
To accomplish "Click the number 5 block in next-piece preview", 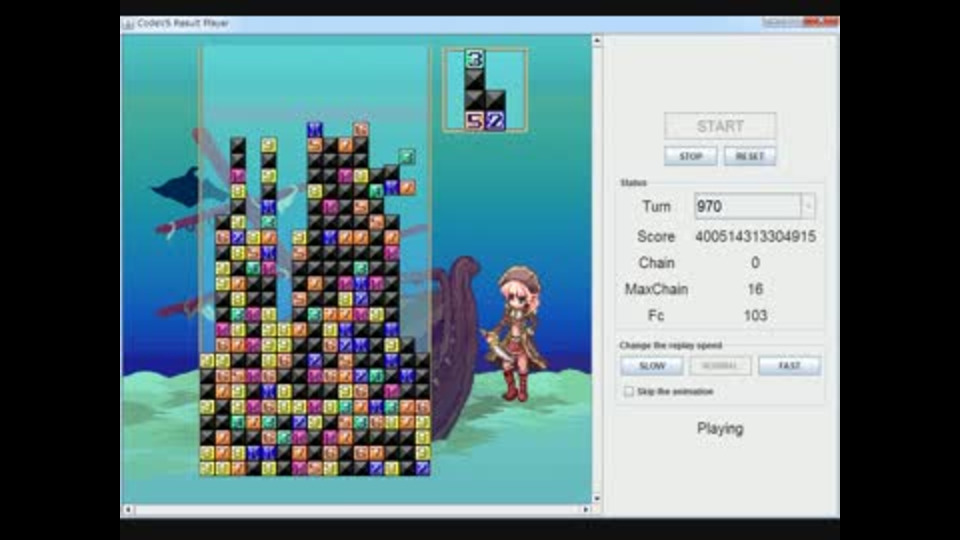I will click(x=474, y=121).
